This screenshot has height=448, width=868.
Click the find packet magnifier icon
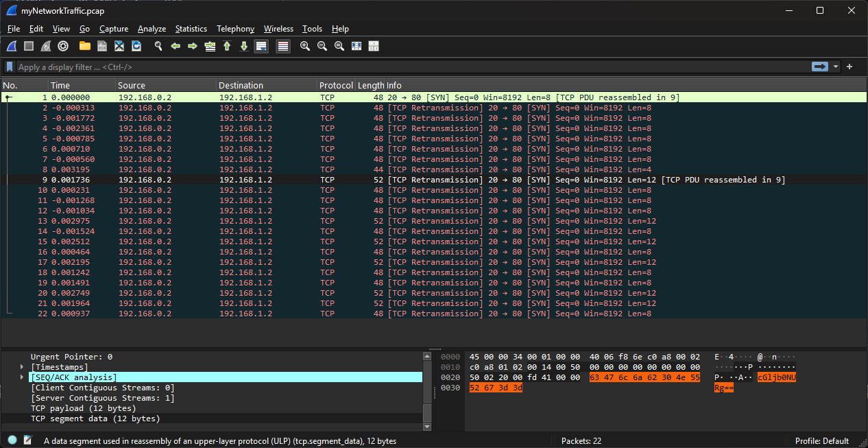coord(158,46)
